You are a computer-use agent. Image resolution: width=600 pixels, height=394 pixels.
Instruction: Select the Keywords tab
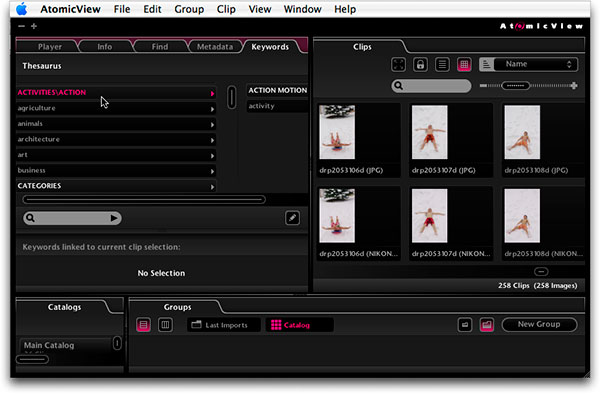(x=270, y=47)
